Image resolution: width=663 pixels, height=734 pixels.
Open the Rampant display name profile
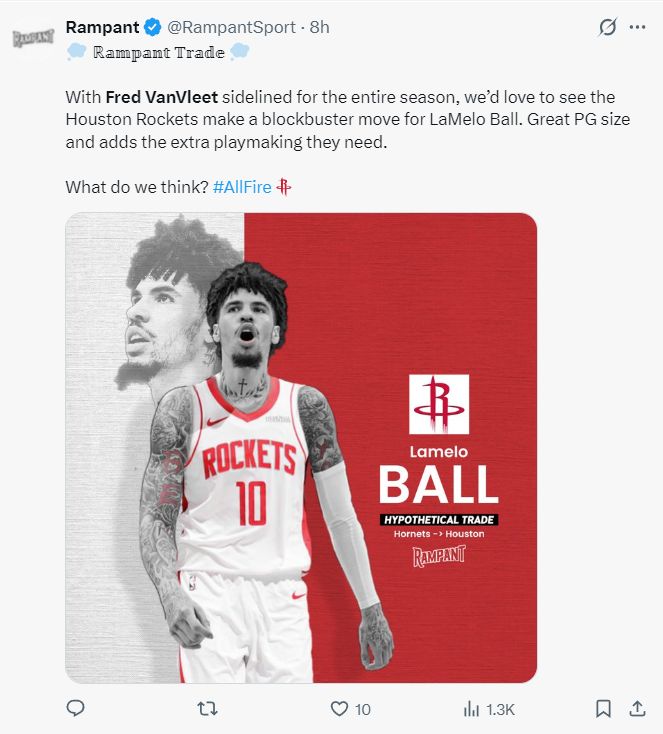(103, 27)
